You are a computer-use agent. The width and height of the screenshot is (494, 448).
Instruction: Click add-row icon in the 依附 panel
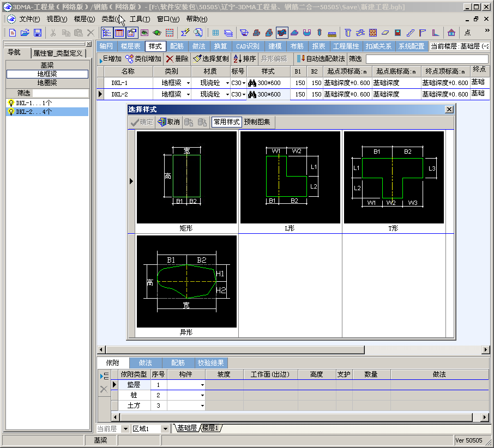coord(104,376)
